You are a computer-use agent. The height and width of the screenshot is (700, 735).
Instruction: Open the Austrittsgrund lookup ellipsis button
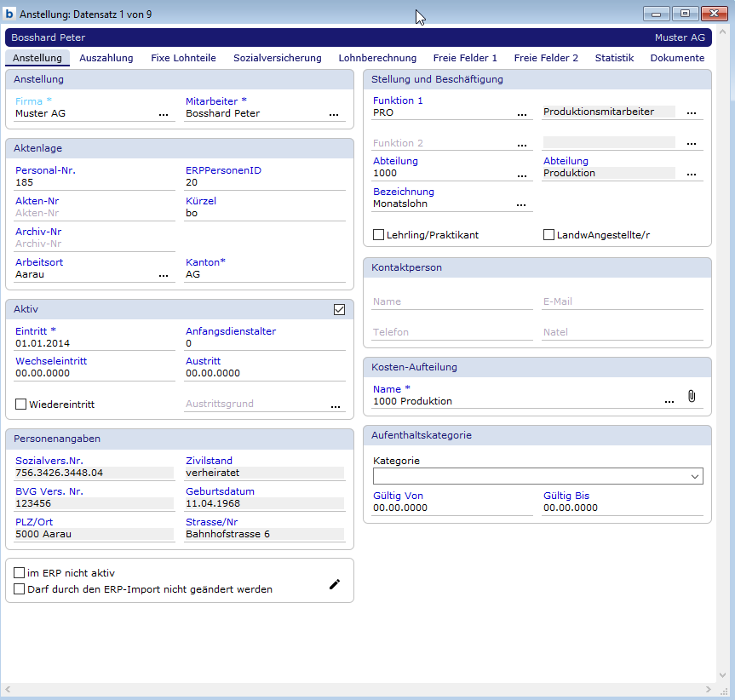pyautogui.click(x=335, y=406)
